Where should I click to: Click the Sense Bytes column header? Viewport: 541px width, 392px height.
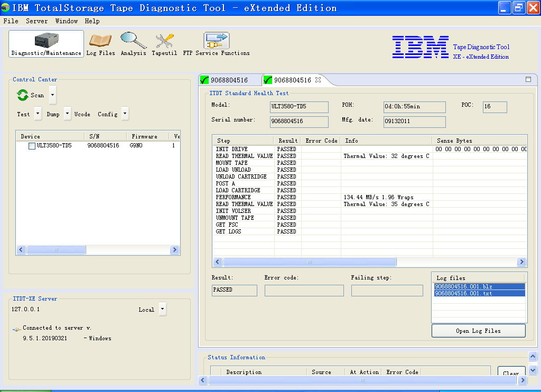(480, 141)
